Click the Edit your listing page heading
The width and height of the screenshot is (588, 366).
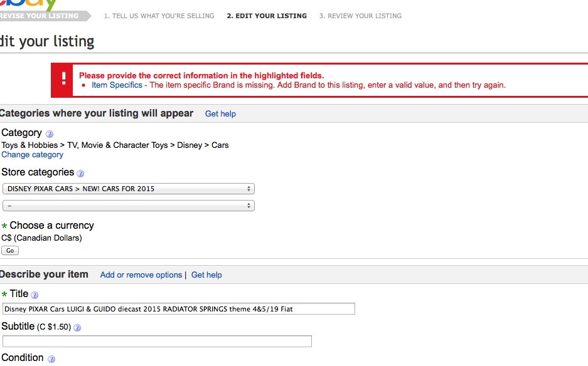(x=47, y=41)
